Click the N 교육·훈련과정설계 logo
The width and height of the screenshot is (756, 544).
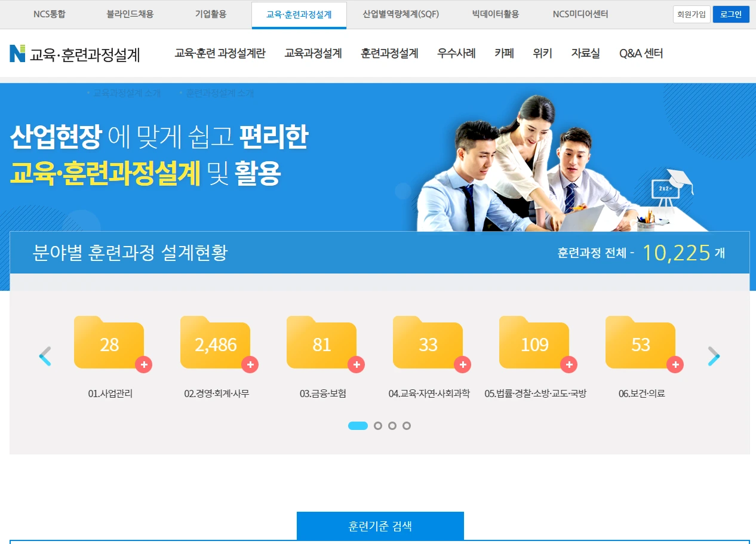click(75, 54)
